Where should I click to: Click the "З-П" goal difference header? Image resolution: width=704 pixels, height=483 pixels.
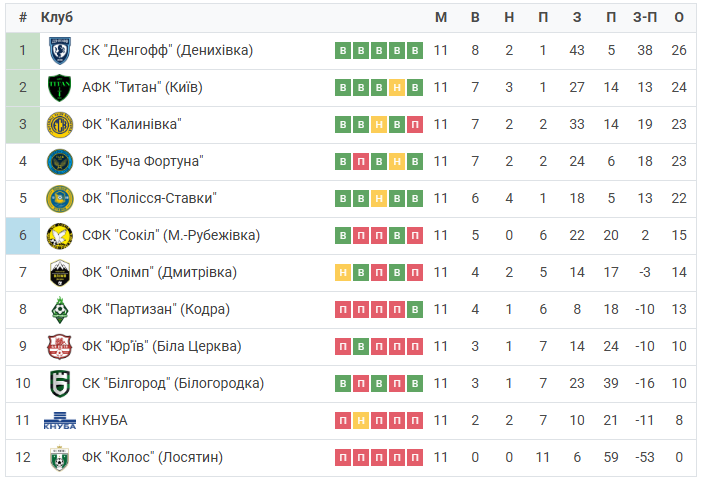click(x=645, y=17)
